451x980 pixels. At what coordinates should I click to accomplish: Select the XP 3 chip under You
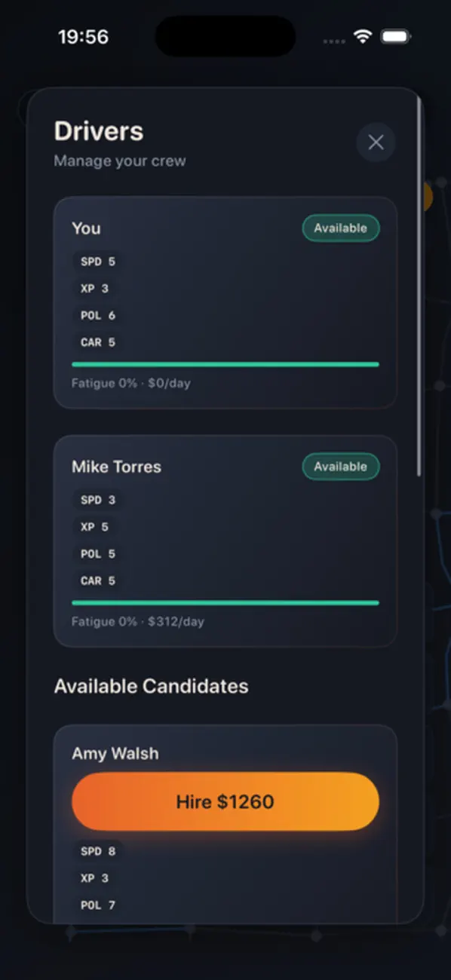coord(94,289)
